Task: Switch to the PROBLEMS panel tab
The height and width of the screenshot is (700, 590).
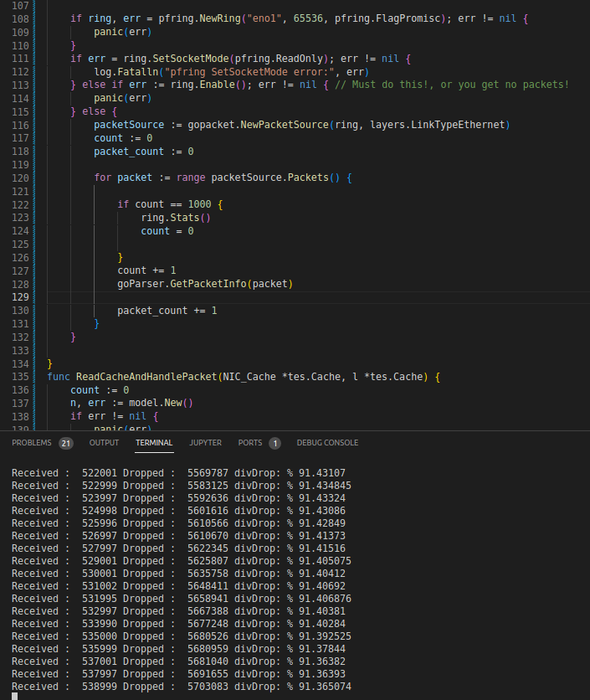Action: (x=32, y=442)
